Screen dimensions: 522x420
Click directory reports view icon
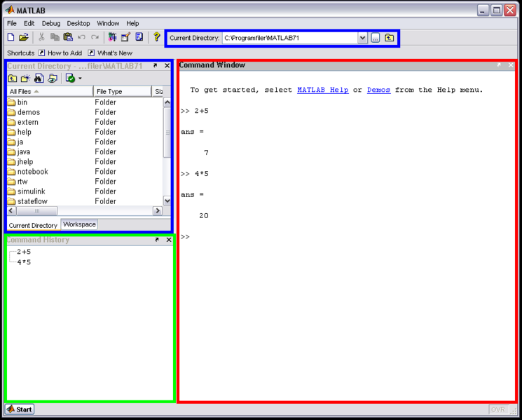coord(53,79)
